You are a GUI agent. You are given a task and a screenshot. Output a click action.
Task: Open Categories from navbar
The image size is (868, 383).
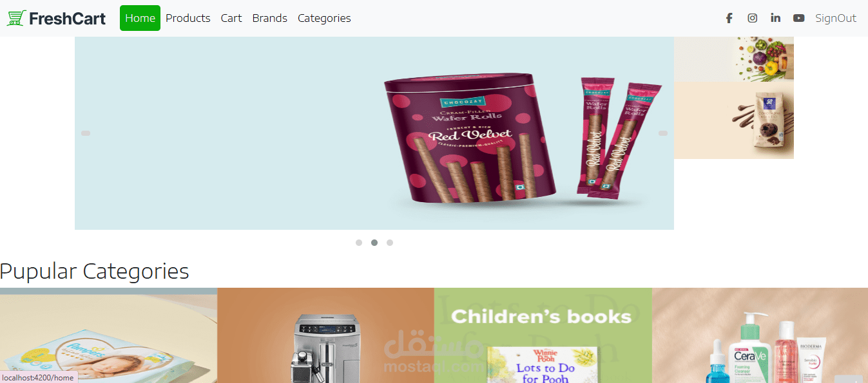click(324, 18)
